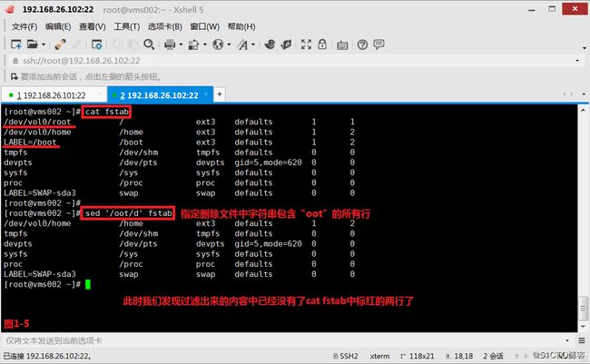Click the lock screen padlock icon
This screenshot has width=590, height=364.
322,44
